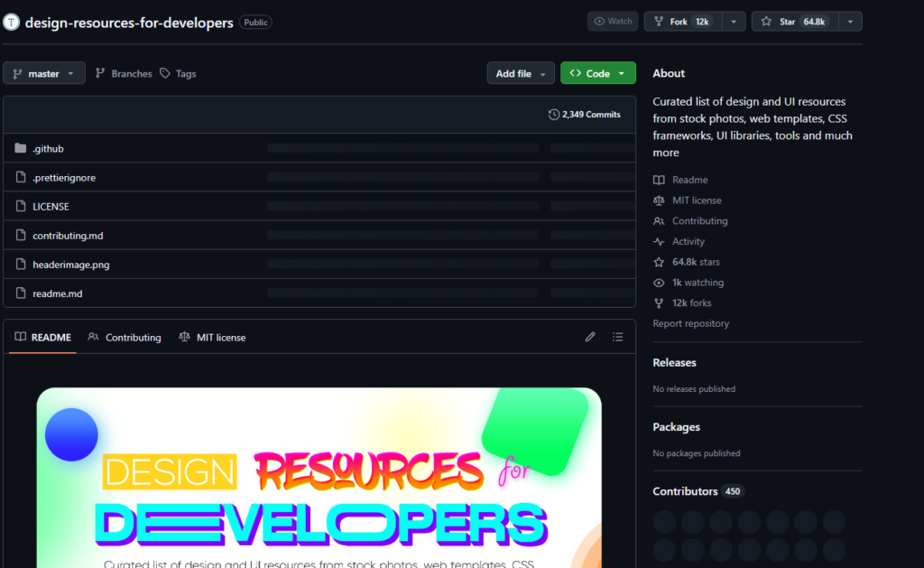Click the README header banner image

point(319,478)
